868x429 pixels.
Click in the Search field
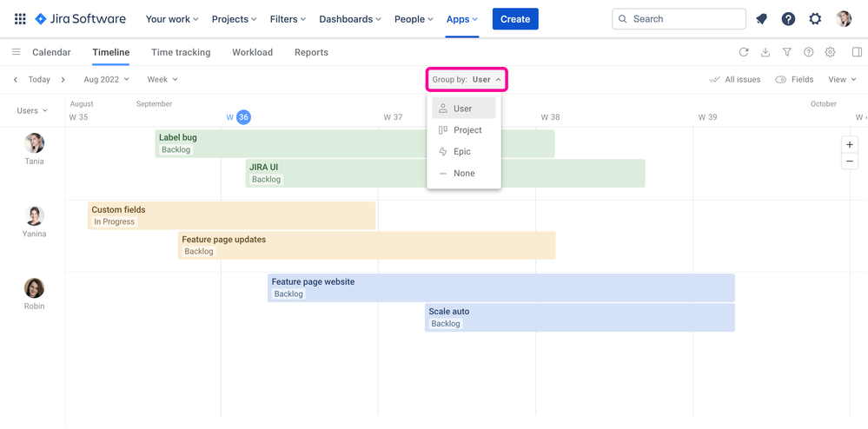[679, 19]
